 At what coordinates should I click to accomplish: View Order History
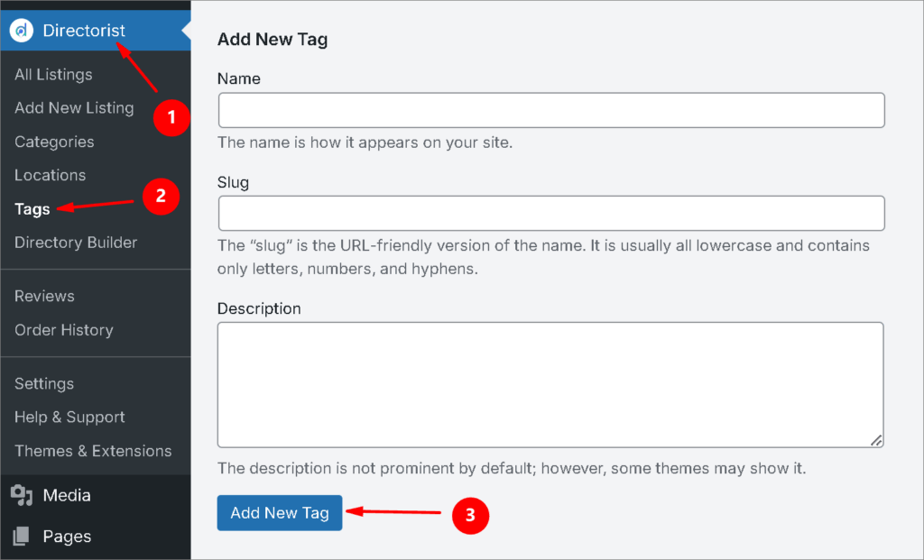64,330
